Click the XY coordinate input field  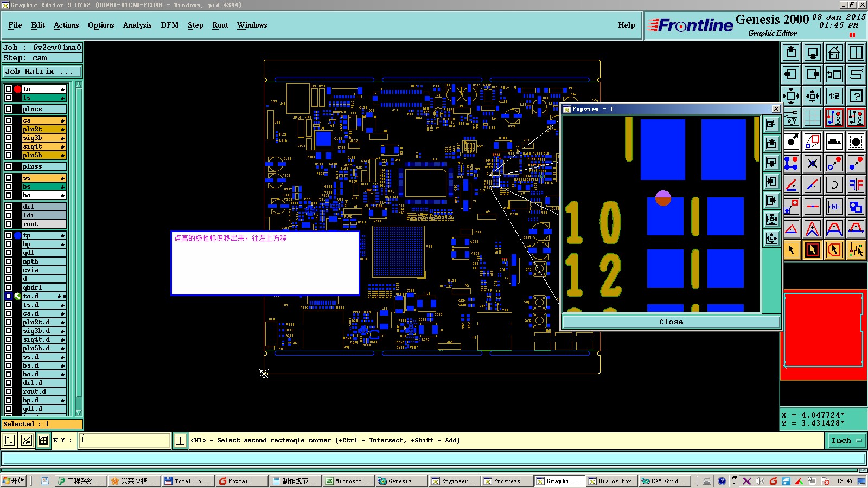click(x=125, y=440)
